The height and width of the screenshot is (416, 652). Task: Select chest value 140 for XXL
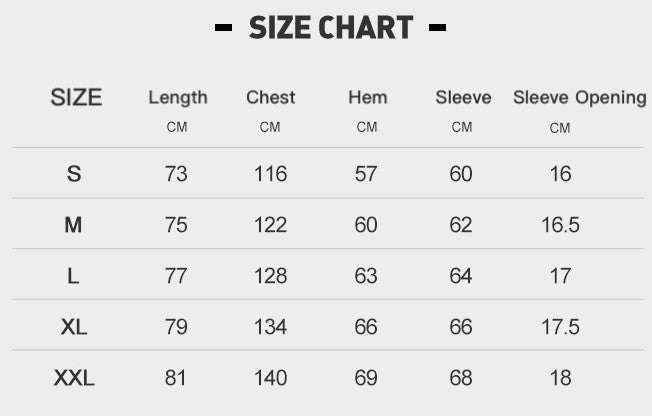click(271, 378)
